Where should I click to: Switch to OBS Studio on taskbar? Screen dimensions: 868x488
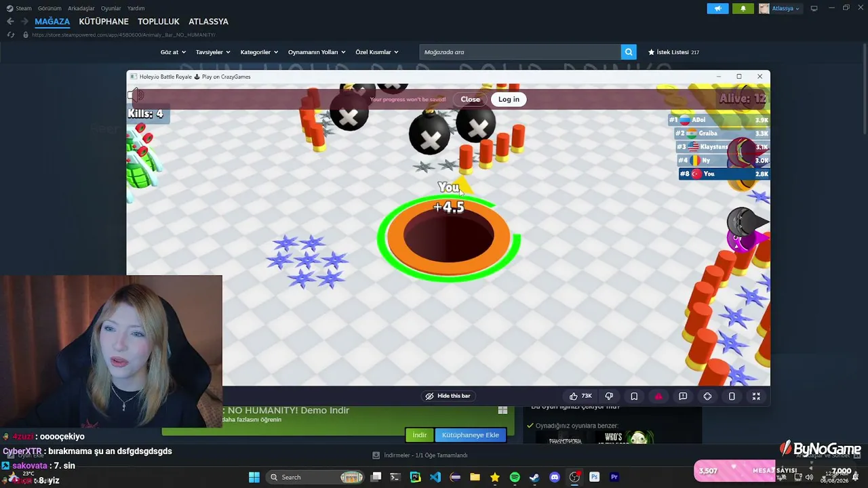point(574,477)
